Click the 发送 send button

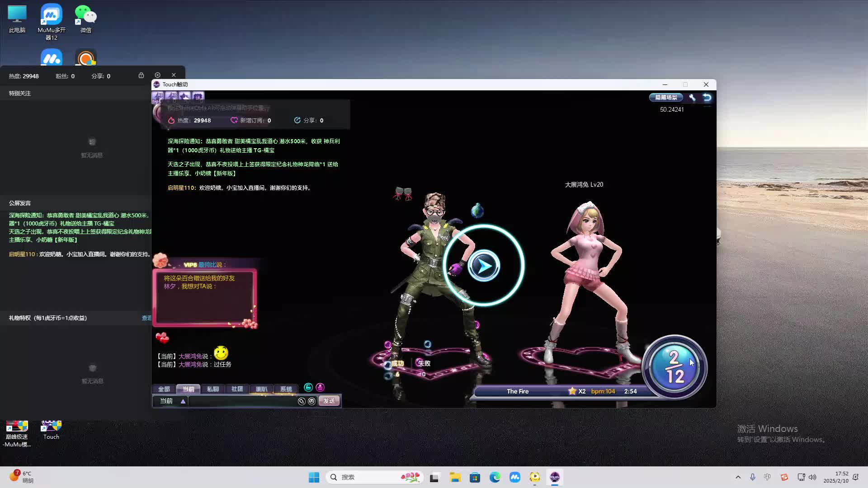click(329, 401)
